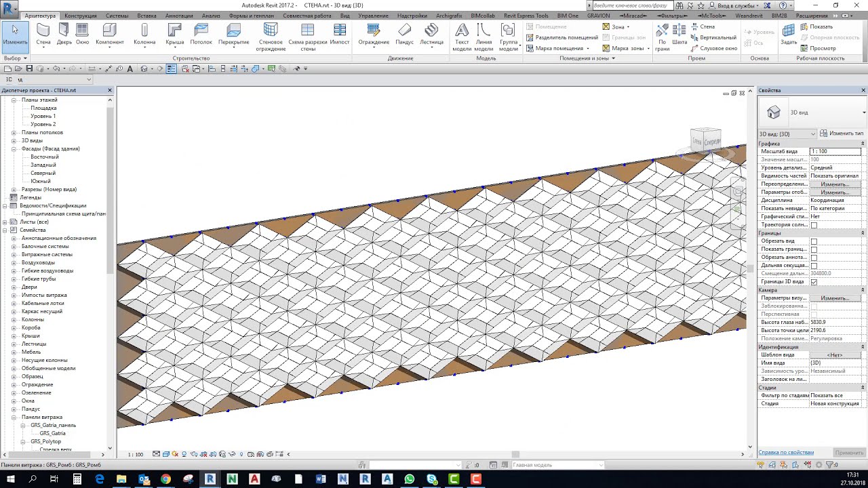Screen dimensions: 868x488
Task: Enable Дальняя секущая checkbox
Action: [814, 266]
